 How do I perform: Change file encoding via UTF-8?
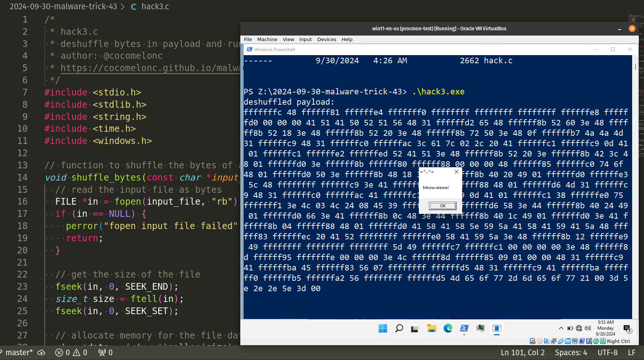pos(607,353)
